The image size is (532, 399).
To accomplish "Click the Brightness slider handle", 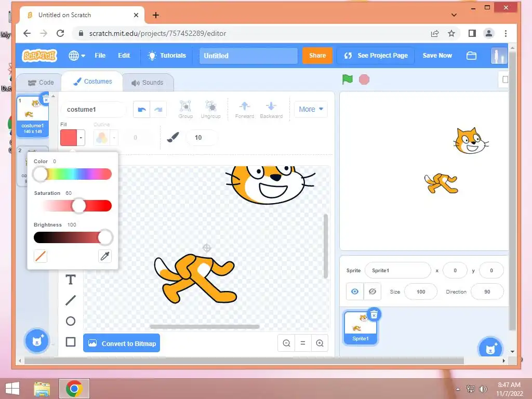I will tap(105, 237).
